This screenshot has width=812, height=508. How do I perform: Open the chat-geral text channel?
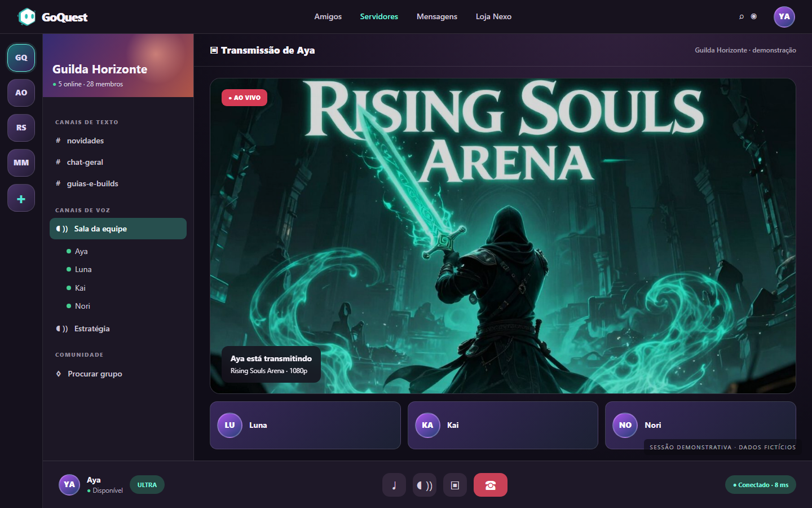pos(118,162)
